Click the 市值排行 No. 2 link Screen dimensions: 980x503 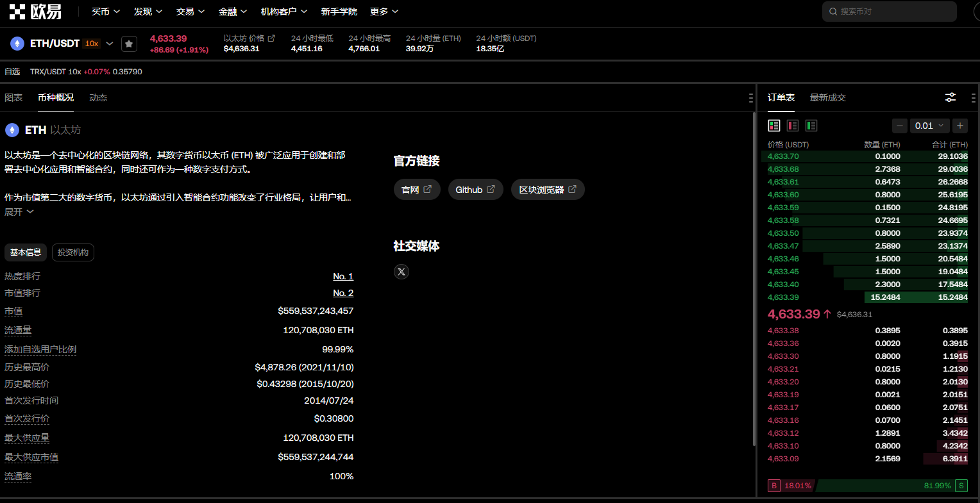343,293
